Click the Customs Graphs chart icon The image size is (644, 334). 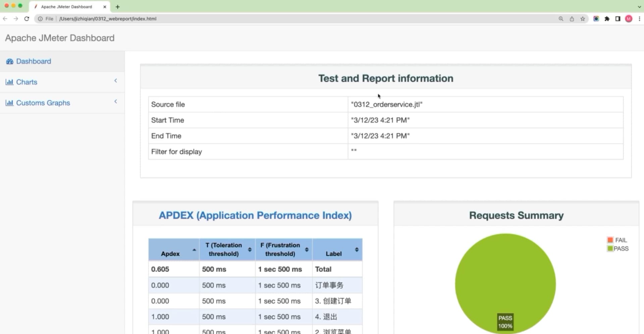pyautogui.click(x=9, y=103)
